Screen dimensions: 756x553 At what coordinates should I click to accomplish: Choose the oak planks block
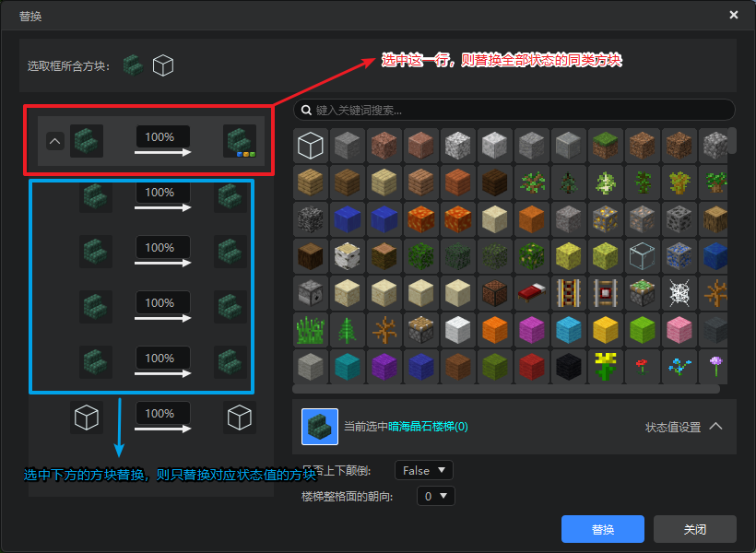pyautogui.click(x=311, y=182)
